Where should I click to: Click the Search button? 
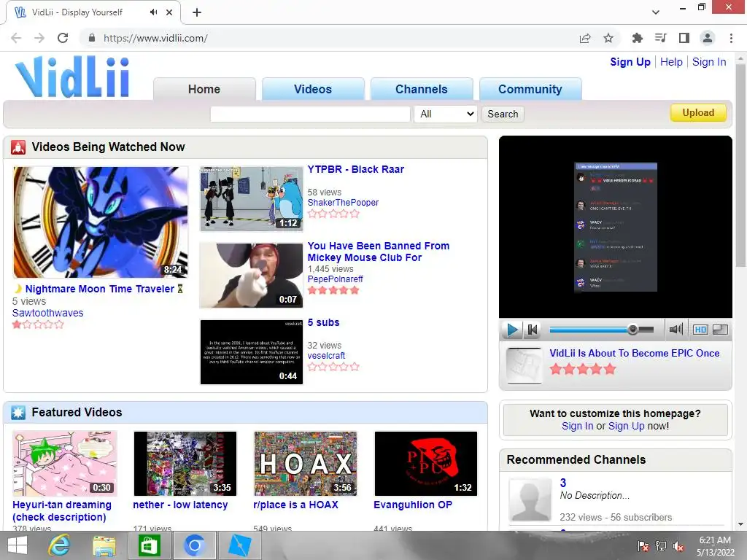(503, 114)
